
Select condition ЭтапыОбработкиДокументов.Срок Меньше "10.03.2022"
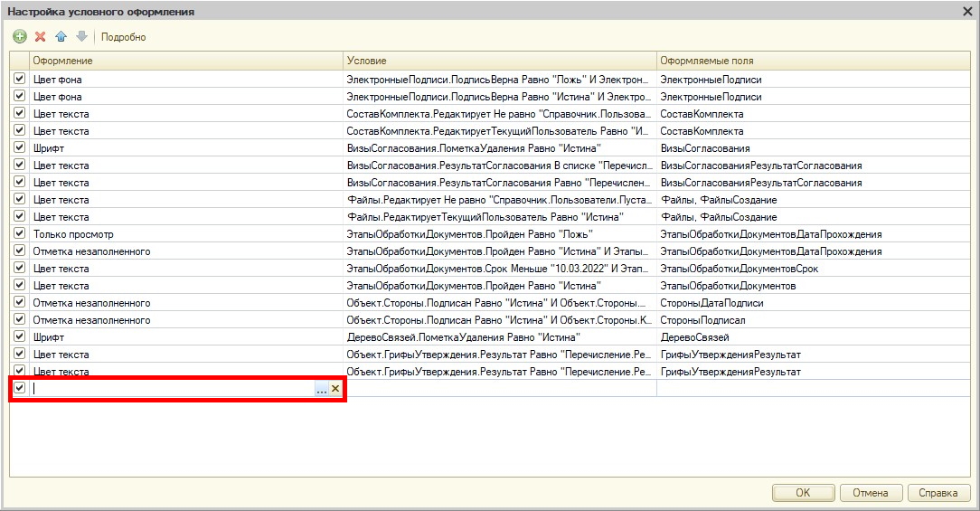[x=500, y=269]
